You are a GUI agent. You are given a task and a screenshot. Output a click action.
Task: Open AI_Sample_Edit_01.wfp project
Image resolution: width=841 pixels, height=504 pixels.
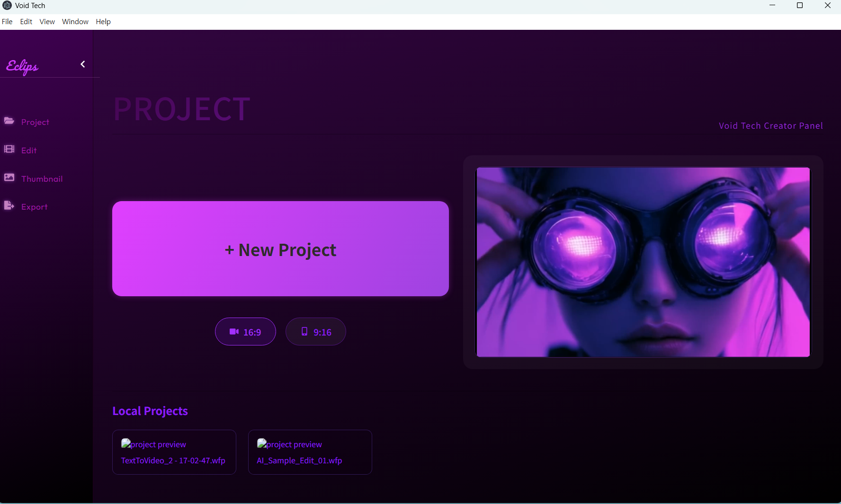click(310, 452)
